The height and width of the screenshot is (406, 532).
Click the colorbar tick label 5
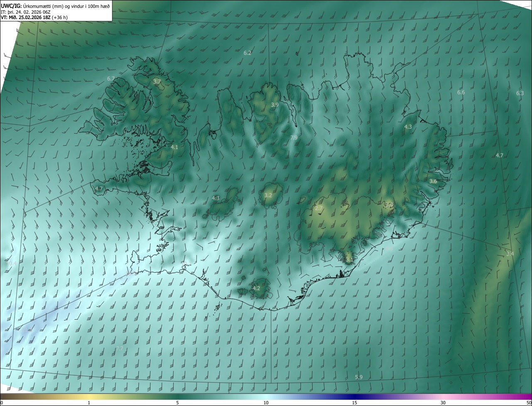(177, 403)
